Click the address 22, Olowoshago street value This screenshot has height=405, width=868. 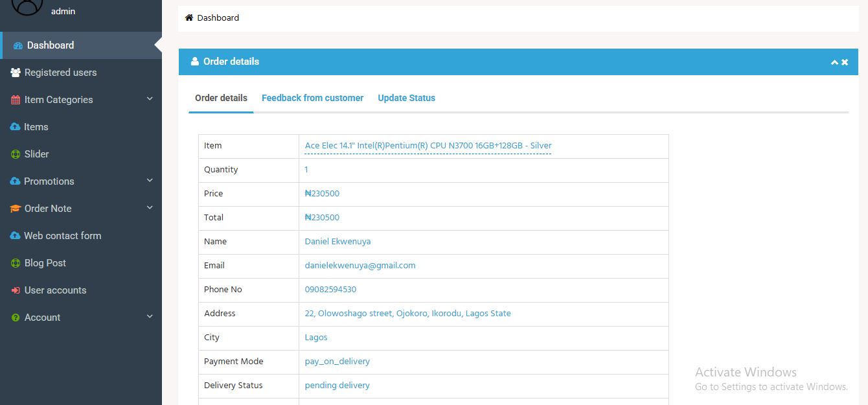point(407,314)
